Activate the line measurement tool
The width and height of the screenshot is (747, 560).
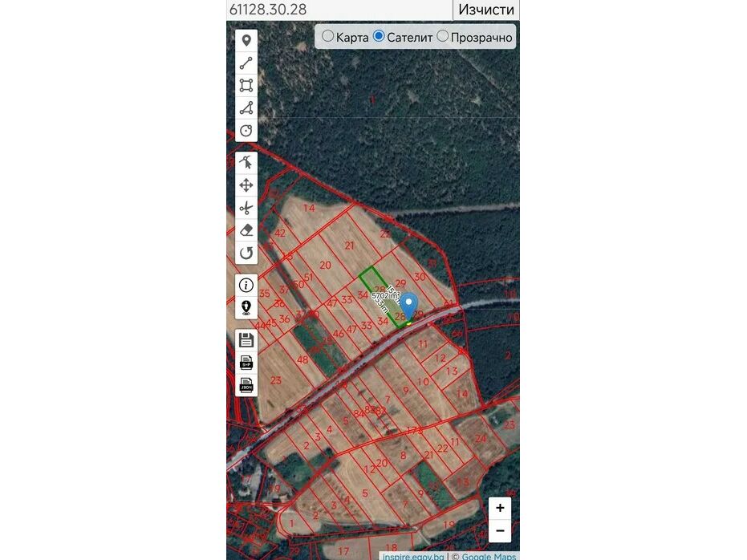tap(246, 63)
